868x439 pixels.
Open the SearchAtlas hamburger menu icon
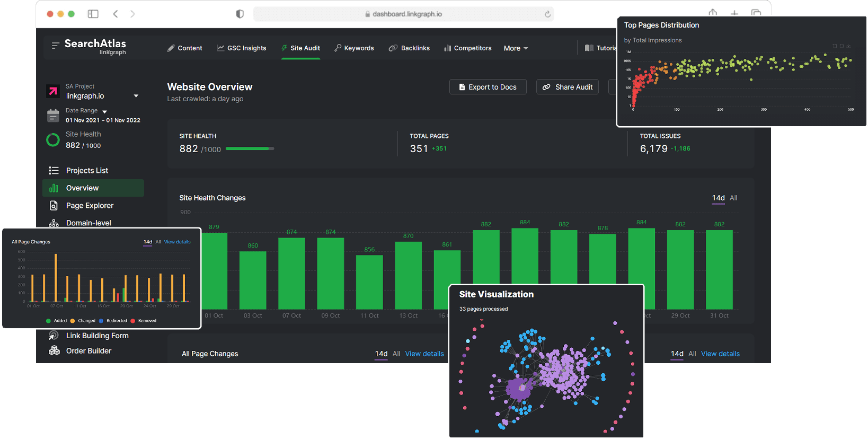(x=55, y=46)
